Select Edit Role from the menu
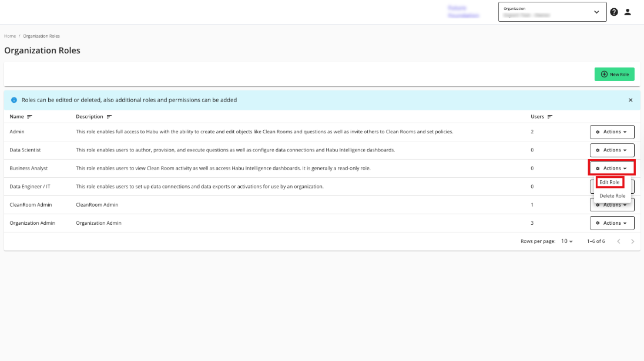This screenshot has height=361, width=644. click(609, 183)
